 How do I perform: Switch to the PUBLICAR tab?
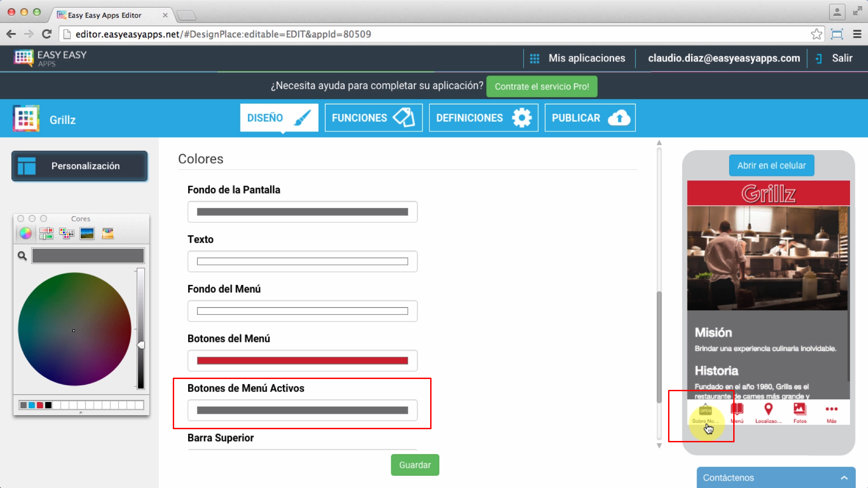(x=589, y=118)
